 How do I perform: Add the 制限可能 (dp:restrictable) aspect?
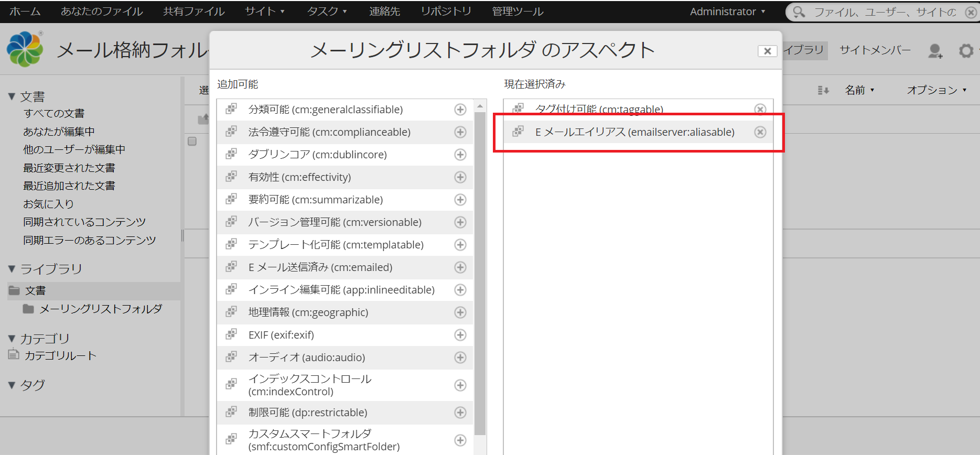(x=460, y=413)
